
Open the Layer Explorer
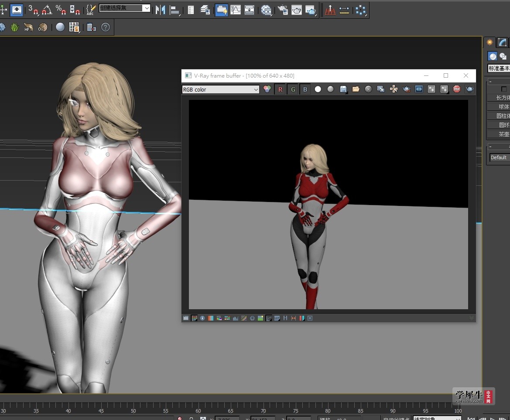[x=205, y=10]
